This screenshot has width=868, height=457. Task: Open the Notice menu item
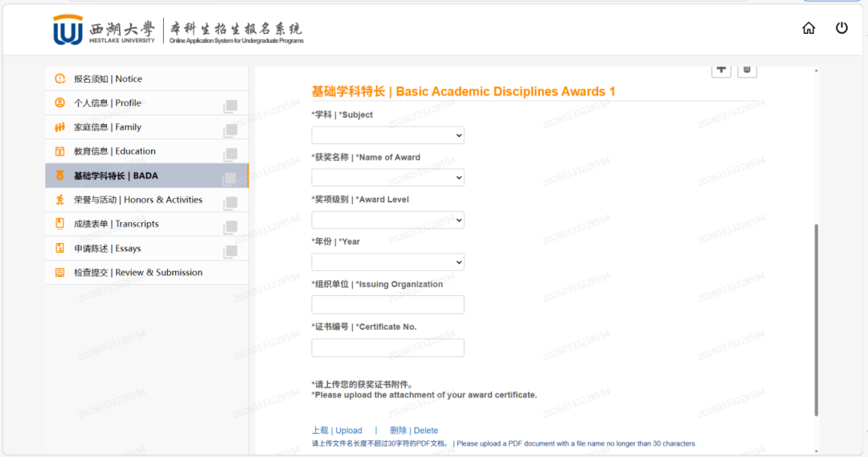point(147,79)
